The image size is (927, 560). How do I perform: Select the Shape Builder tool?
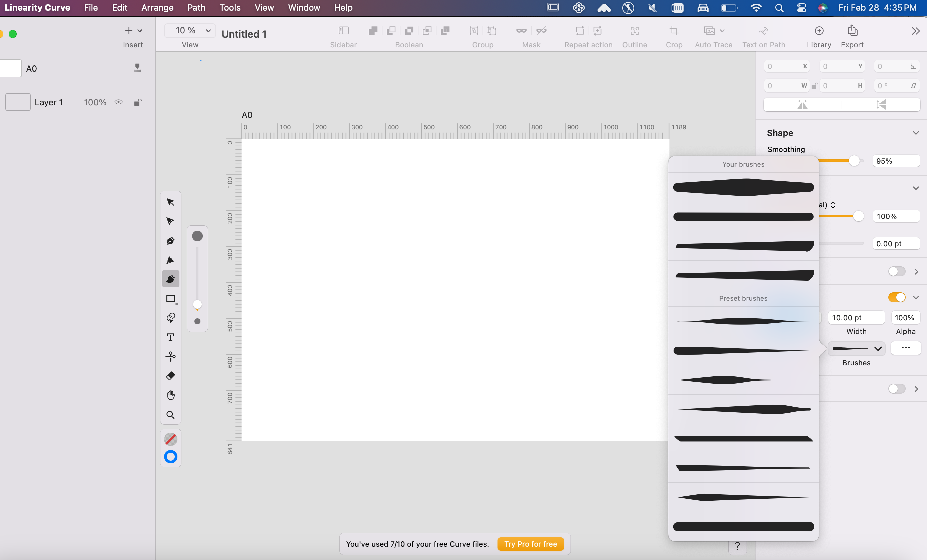[170, 318]
